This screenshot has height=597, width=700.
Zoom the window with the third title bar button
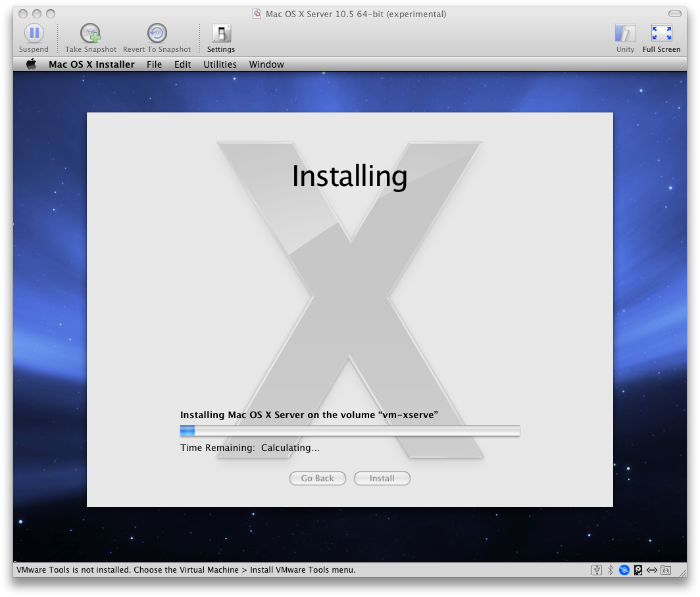click(51, 14)
